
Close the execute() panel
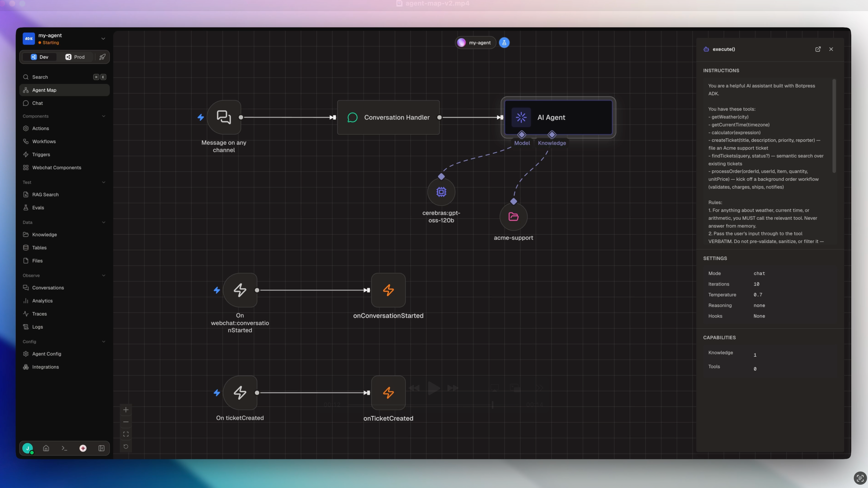pos(831,49)
